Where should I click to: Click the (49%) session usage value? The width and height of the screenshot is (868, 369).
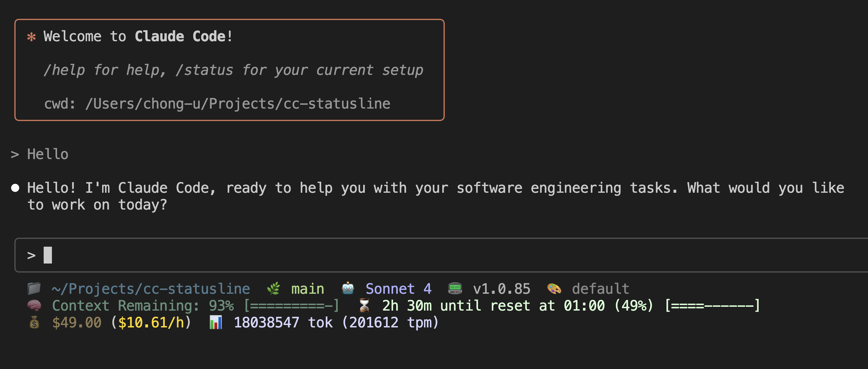(x=634, y=306)
